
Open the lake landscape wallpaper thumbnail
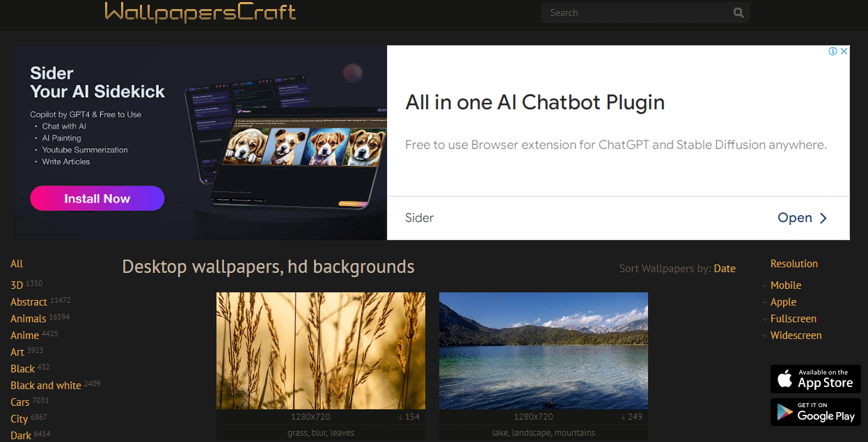pos(544,351)
